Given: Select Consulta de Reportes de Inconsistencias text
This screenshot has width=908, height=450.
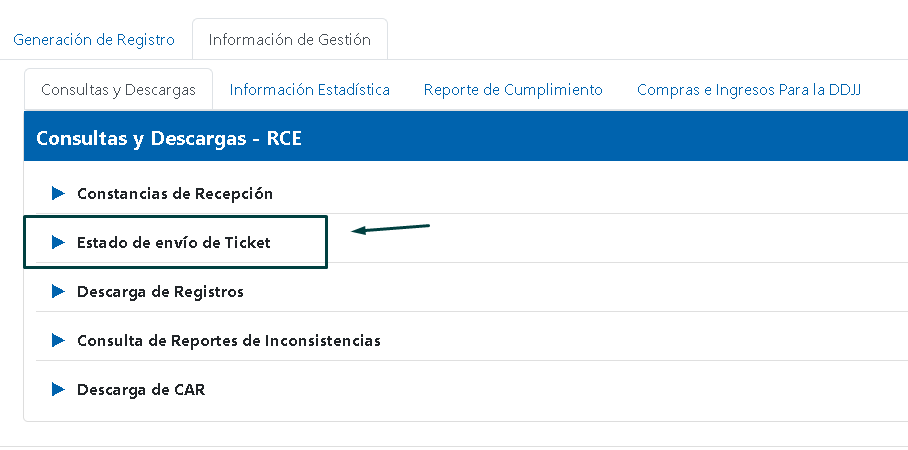Looking at the screenshot, I should [228, 340].
